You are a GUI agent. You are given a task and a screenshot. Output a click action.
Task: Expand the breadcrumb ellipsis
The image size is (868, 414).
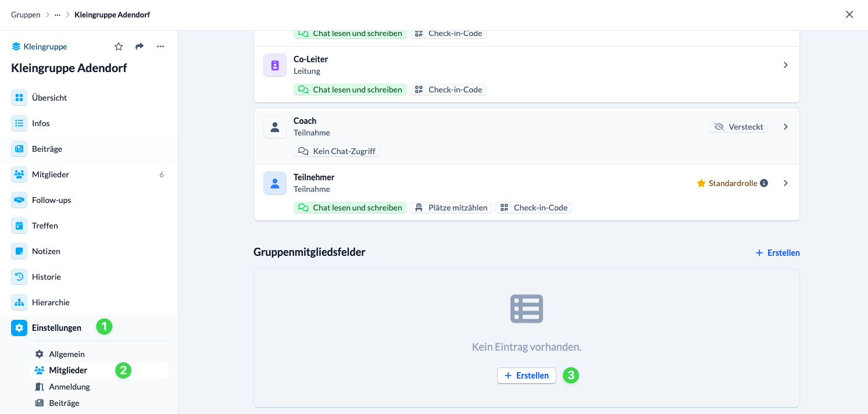(57, 15)
